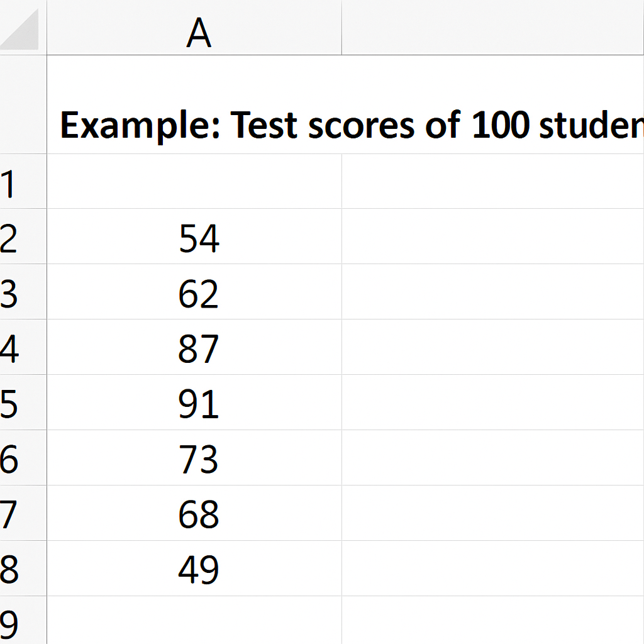Screen dimensions: 644x644
Task: Select the row 8 header
Action: (13, 570)
